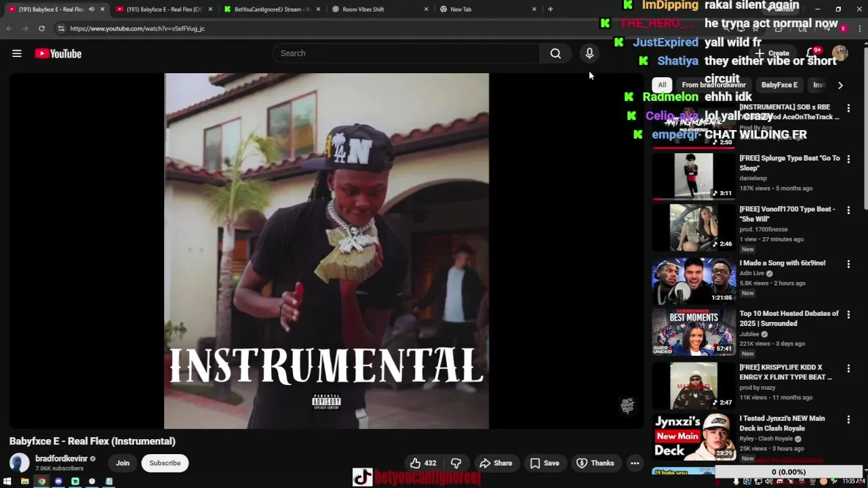This screenshot has width=868, height=488.
Task: Send Thanks to the creator
Action: 595,463
